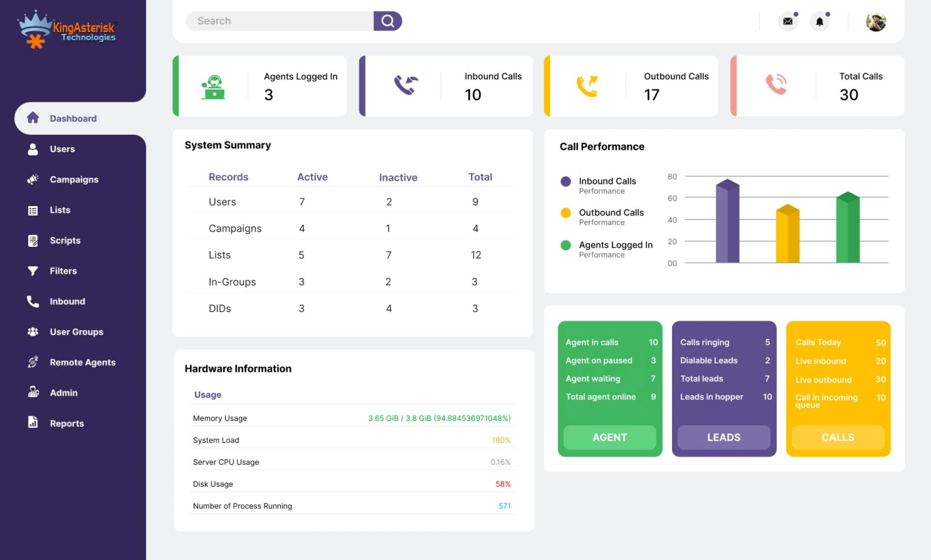This screenshot has height=560, width=931.
Task: Select the Admin sidebar icon
Action: [32, 393]
